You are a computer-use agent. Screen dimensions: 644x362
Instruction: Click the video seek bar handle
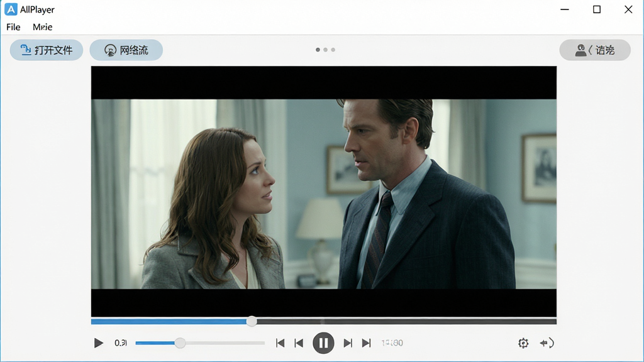point(252,321)
